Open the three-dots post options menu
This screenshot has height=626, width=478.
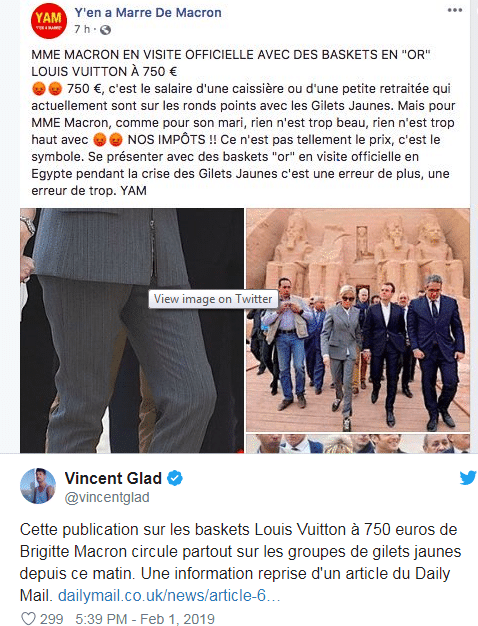pyautogui.click(x=454, y=10)
